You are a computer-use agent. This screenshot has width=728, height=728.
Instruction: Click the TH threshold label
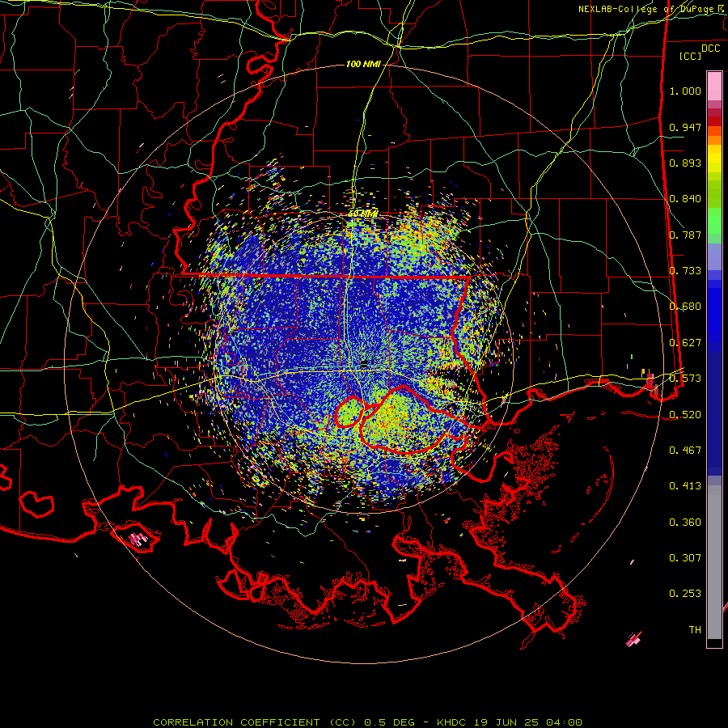(695, 630)
